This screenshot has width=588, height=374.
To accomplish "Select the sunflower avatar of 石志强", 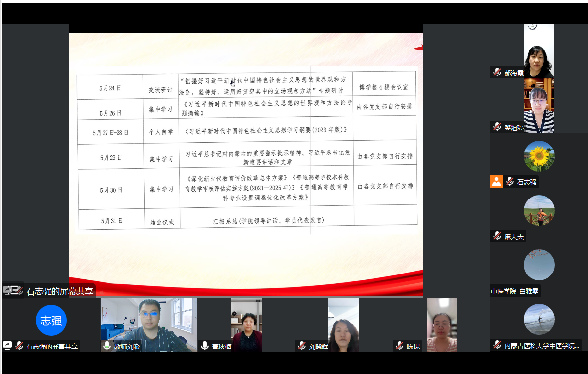I will pos(538,156).
